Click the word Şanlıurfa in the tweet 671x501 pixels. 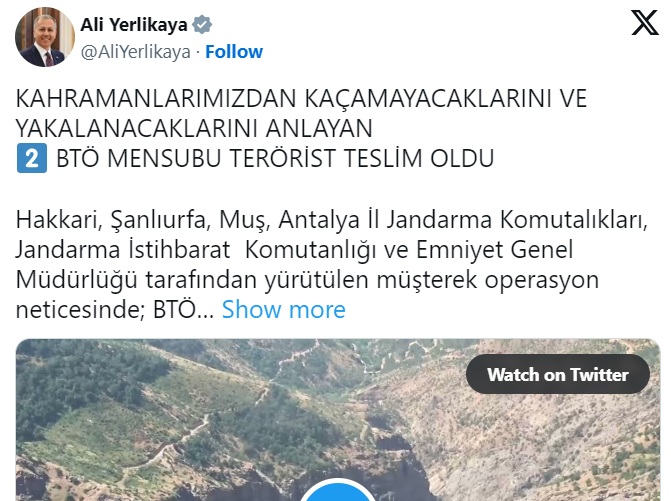[x=160, y=220]
